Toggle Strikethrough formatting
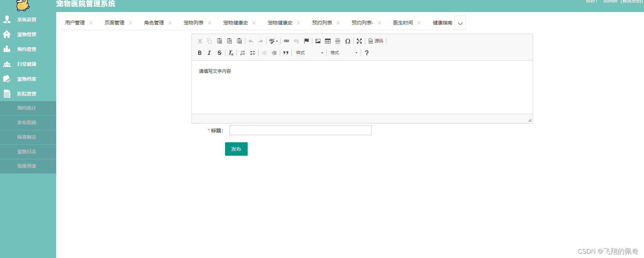The width and height of the screenshot is (644, 258). pos(219,53)
